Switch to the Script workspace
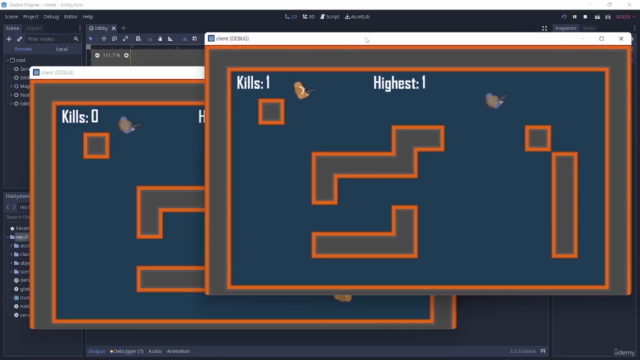 (x=330, y=17)
